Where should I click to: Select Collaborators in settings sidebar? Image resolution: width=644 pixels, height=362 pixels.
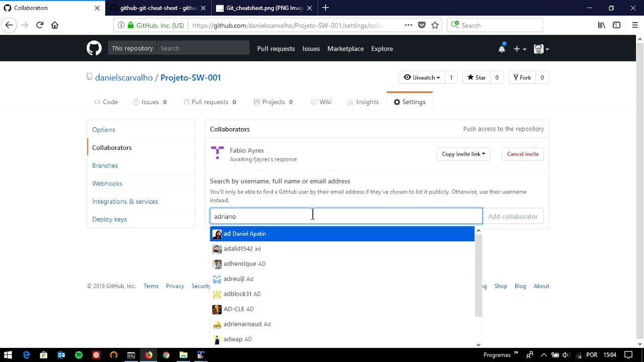click(141, 148)
